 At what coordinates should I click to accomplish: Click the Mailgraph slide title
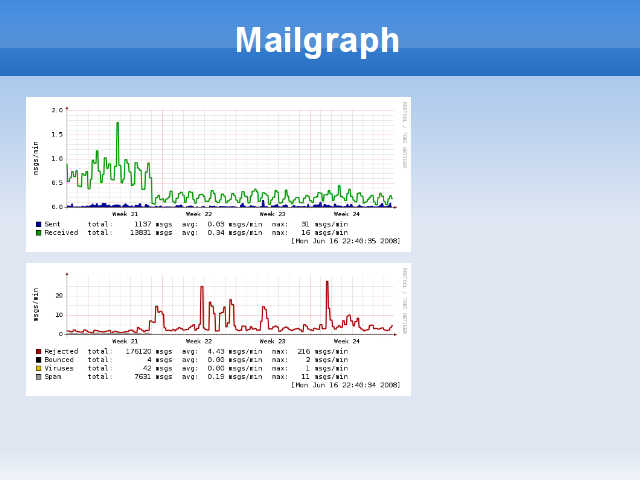coord(317,40)
